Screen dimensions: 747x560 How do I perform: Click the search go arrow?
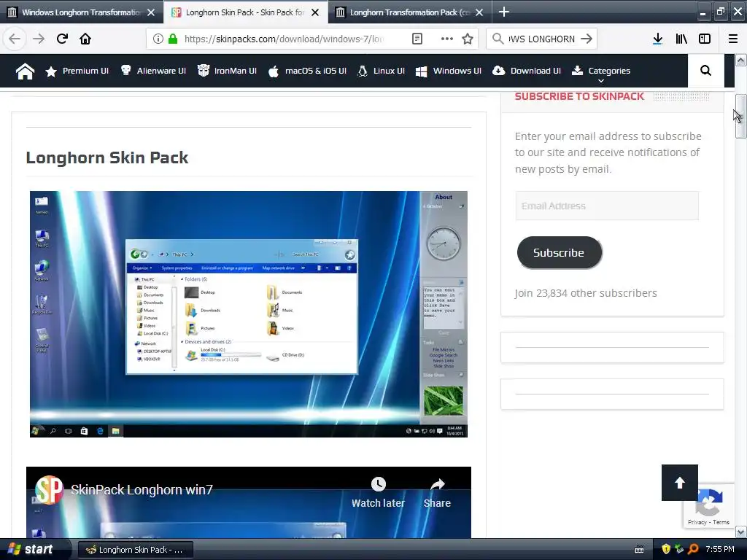coord(587,39)
